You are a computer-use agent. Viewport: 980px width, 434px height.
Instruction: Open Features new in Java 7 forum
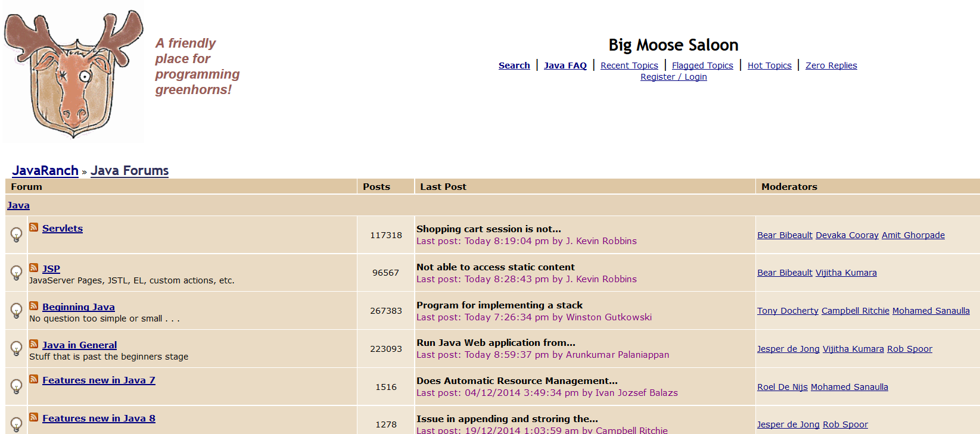pyautogui.click(x=99, y=380)
